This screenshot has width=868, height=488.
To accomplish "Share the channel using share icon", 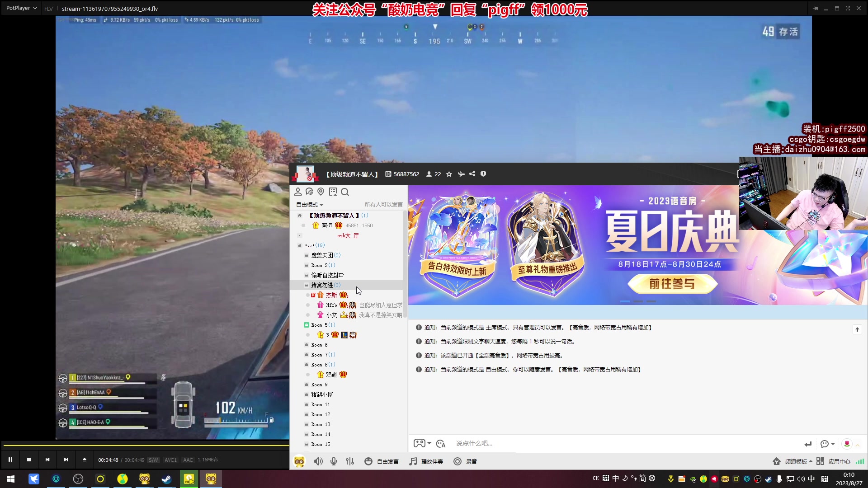I will [472, 174].
